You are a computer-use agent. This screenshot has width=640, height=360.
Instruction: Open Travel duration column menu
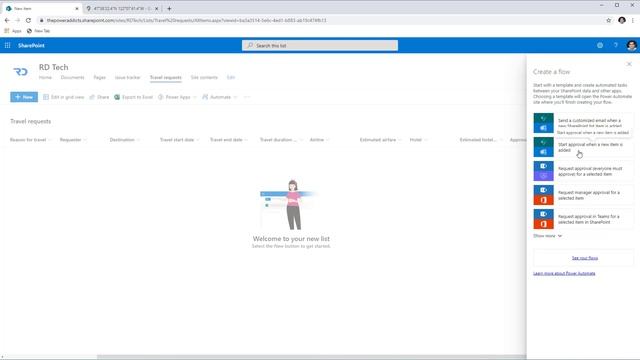(281, 140)
